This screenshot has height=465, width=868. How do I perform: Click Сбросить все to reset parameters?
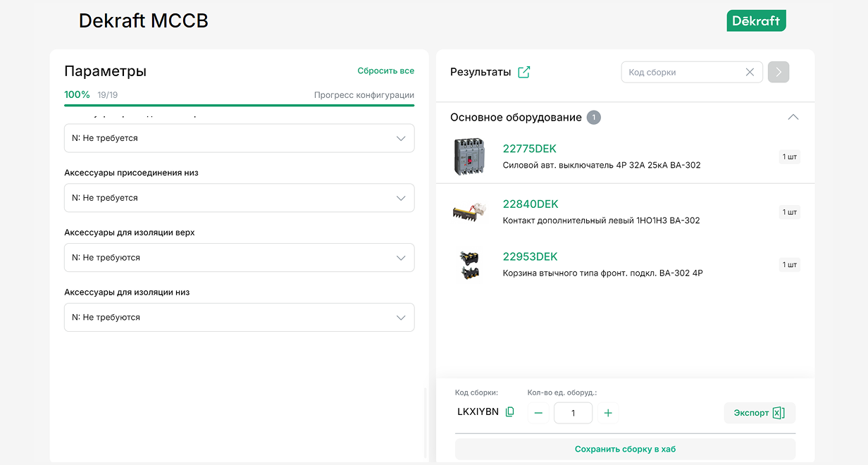(385, 70)
